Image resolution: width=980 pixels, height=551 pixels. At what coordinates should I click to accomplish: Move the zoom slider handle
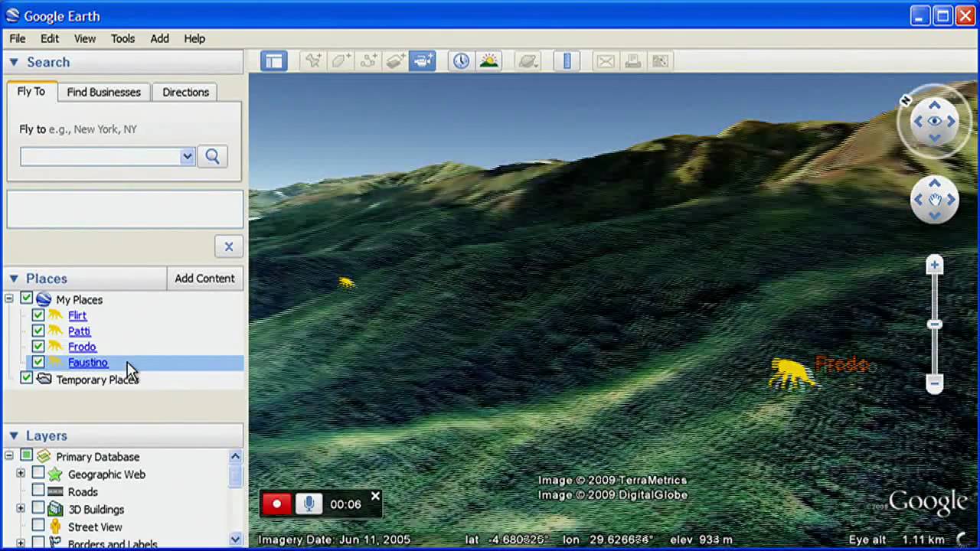[934, 324]
